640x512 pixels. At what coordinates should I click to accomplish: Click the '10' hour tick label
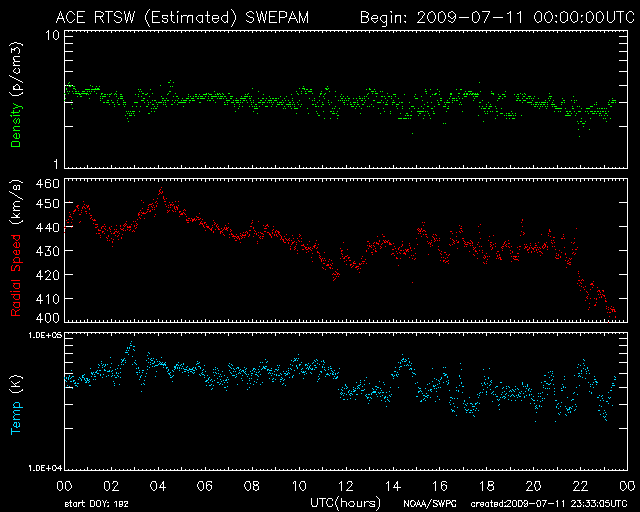pos(299,486)
